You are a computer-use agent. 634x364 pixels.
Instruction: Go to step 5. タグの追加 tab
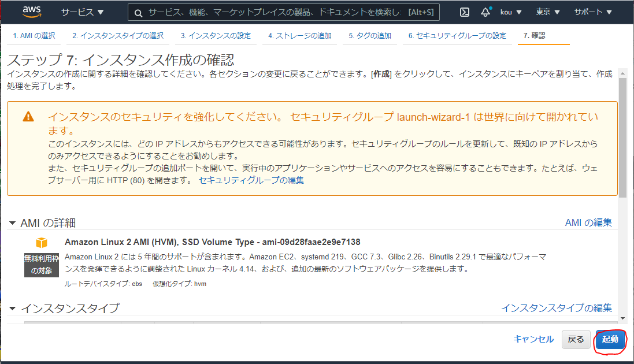coord(370,36)
